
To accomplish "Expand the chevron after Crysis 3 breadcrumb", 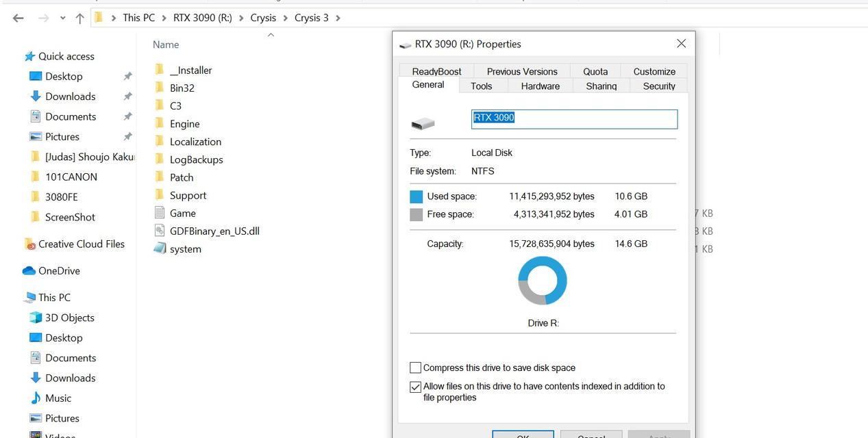I will click(x=338, y=18).
